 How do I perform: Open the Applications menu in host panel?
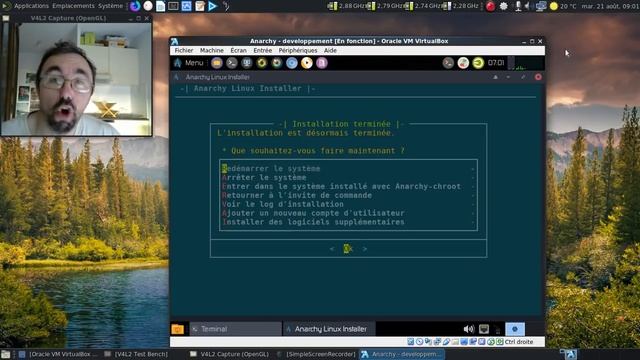point(31,6)
